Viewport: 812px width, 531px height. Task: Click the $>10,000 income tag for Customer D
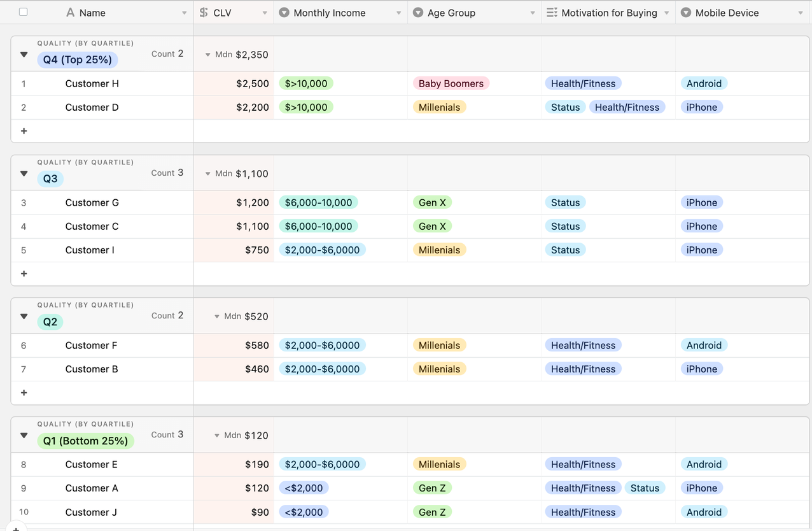[306, 107]
